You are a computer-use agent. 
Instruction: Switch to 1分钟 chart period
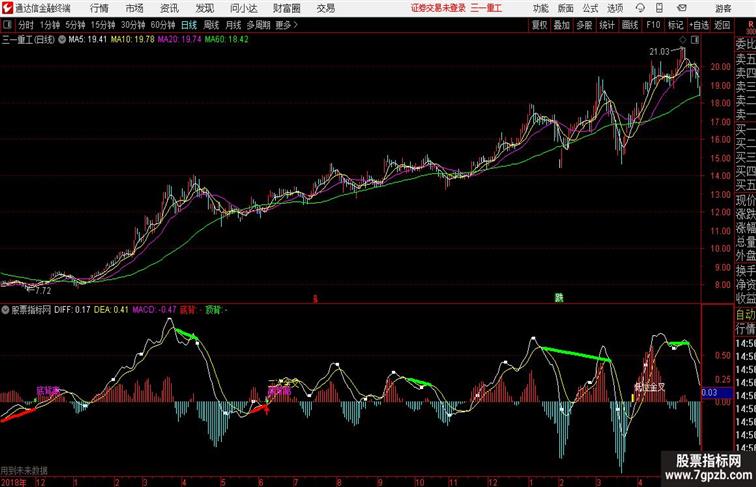[x=50, y=25]
